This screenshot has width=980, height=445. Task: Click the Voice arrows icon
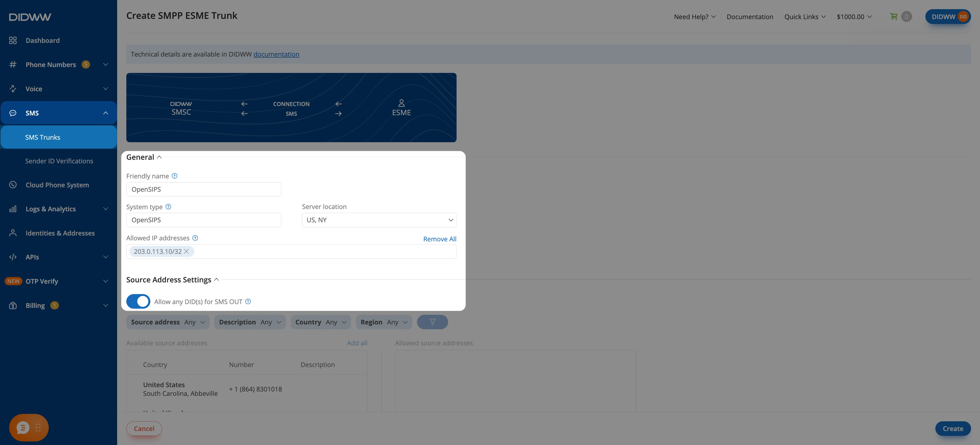[13, 89]
